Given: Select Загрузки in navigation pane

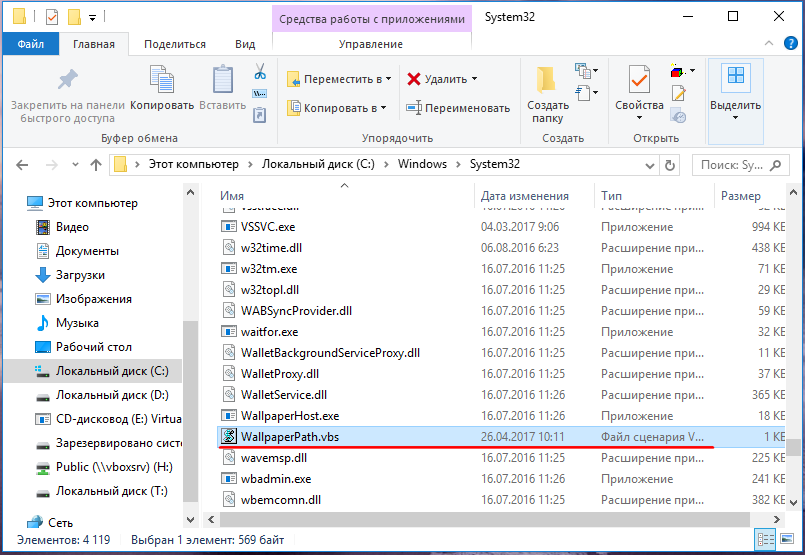Looking at the screenshot, I should [x=80, y=275].
